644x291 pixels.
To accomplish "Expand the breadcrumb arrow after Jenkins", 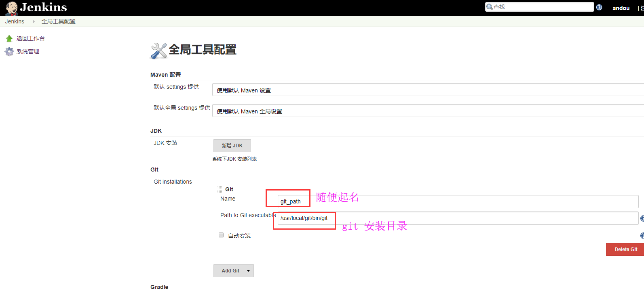I will (x=34, y=21).
